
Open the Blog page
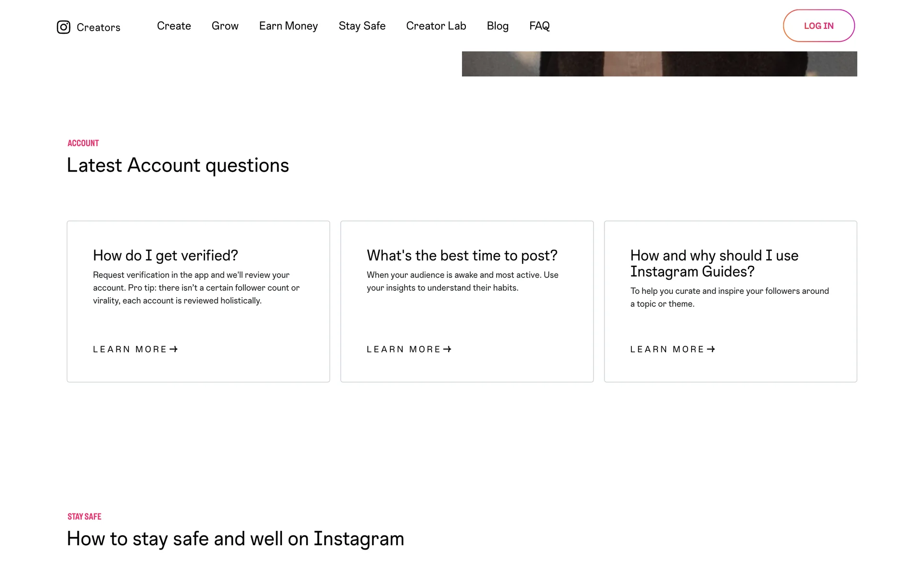click(498, 26)
